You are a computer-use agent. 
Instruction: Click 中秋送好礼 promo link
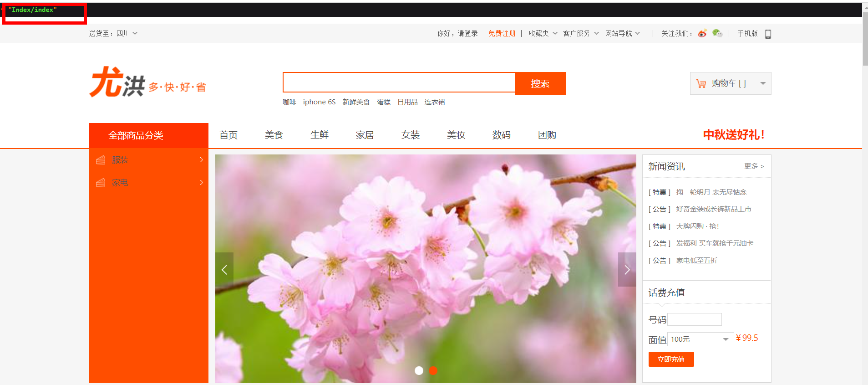point(734,135)
